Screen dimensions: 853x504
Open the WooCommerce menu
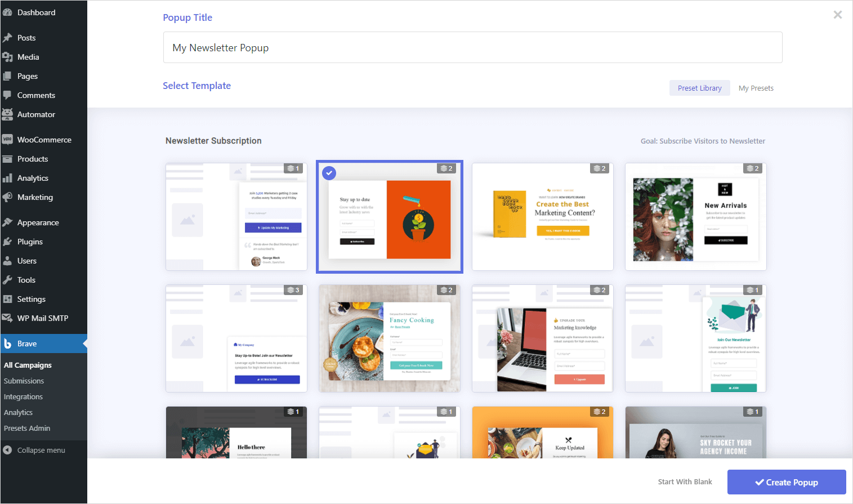pyautogui.click(x=43, y=140)
